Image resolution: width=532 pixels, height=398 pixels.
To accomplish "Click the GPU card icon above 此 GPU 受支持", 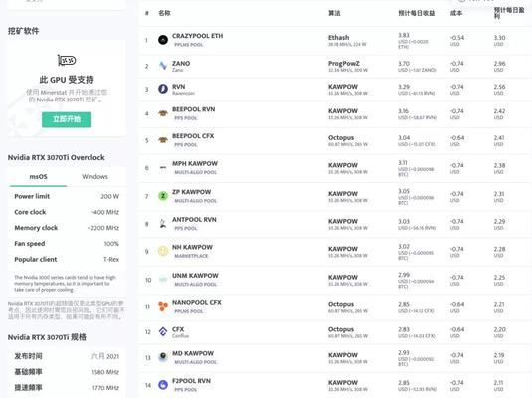I will [x=67, y=61].
